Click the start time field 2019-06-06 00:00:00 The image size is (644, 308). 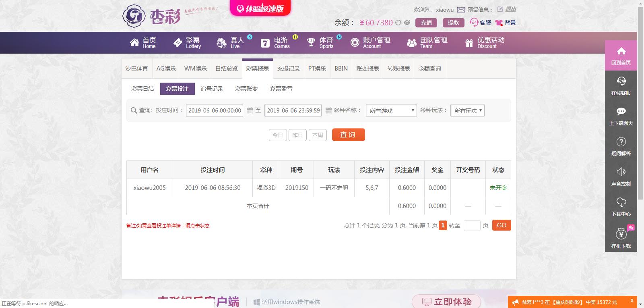click(x=215, y=110)
